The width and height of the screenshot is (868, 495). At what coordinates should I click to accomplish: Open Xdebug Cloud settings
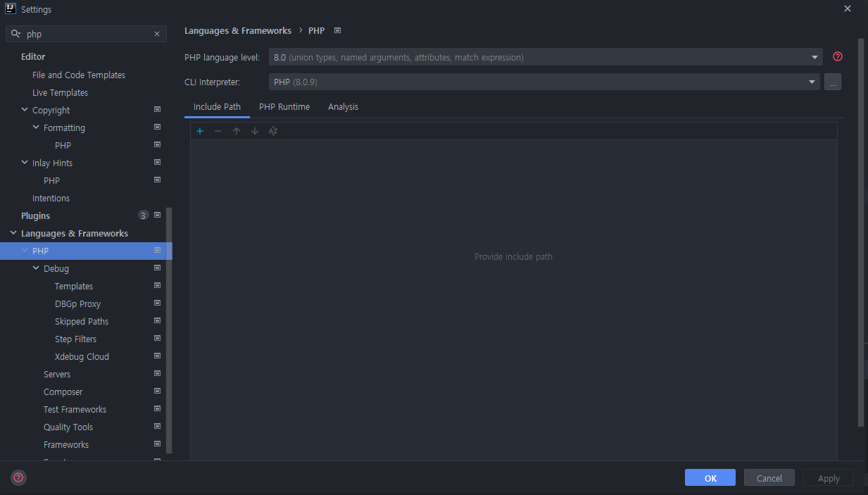click(x=82, y=356)
